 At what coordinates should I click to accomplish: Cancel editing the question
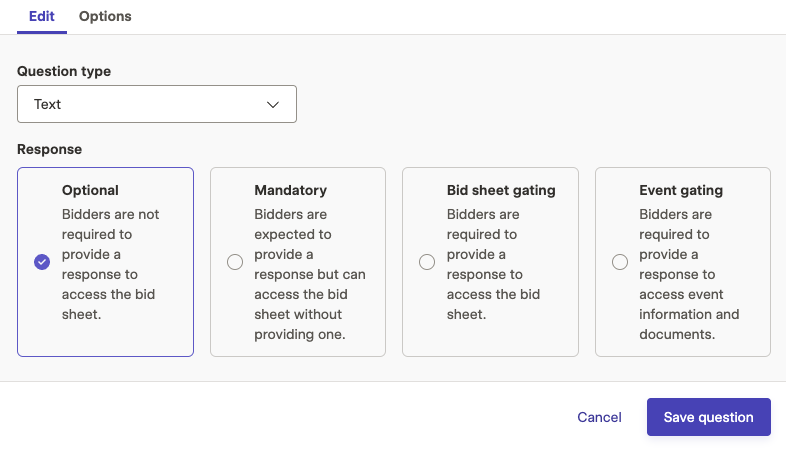coord(600,417)
